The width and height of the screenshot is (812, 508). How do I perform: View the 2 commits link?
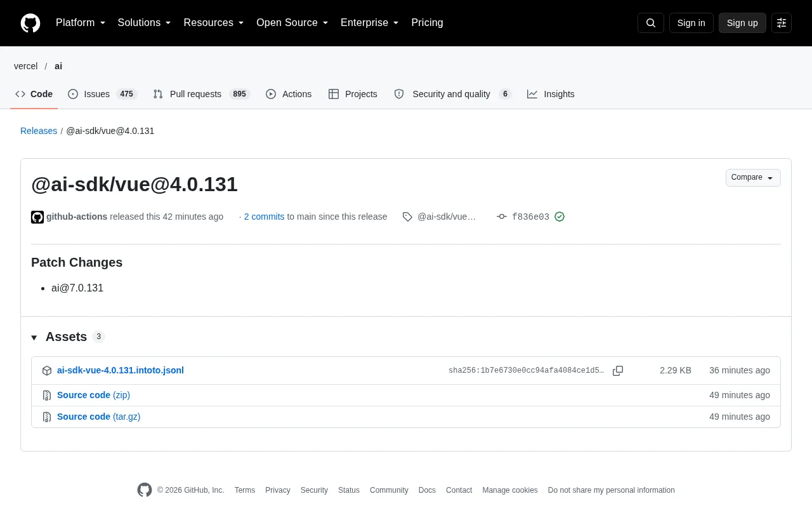click(264, 217)
